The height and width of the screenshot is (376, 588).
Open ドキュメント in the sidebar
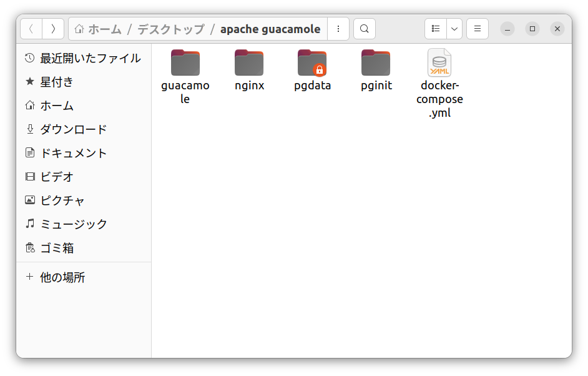pos(83,153)
